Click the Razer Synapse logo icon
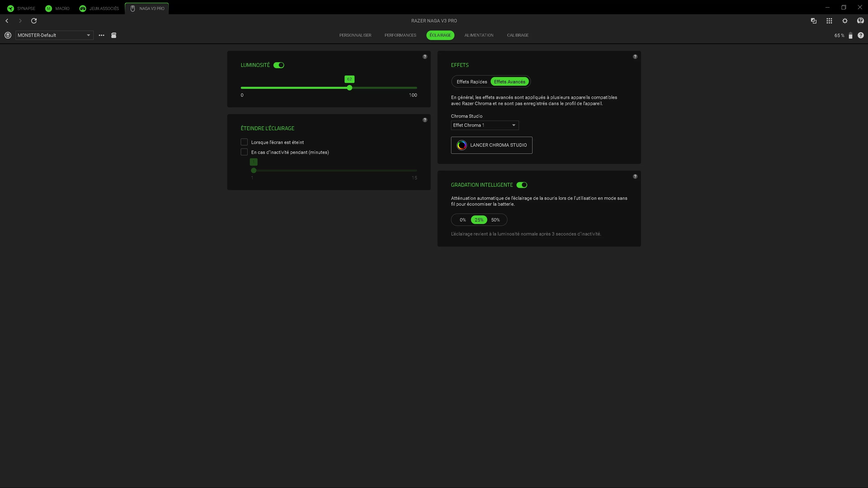Viewport: 868px width, 488px height. [x=11, y=8]
